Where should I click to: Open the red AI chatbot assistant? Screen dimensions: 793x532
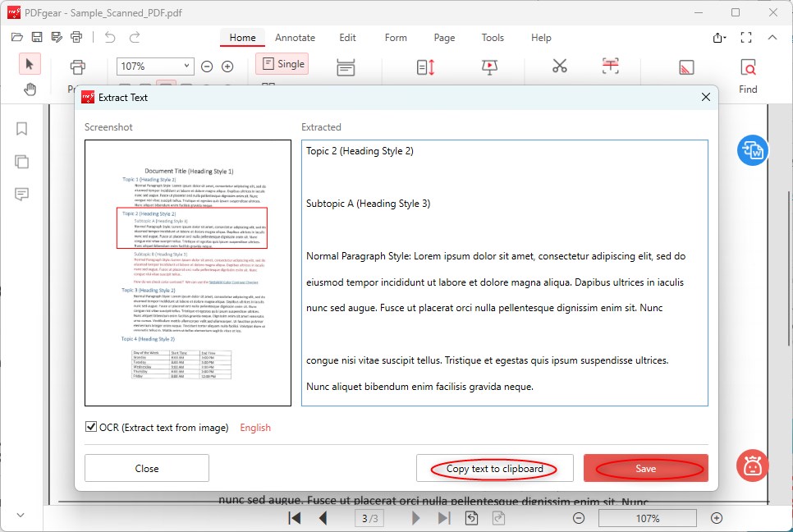tap(752, 465)
